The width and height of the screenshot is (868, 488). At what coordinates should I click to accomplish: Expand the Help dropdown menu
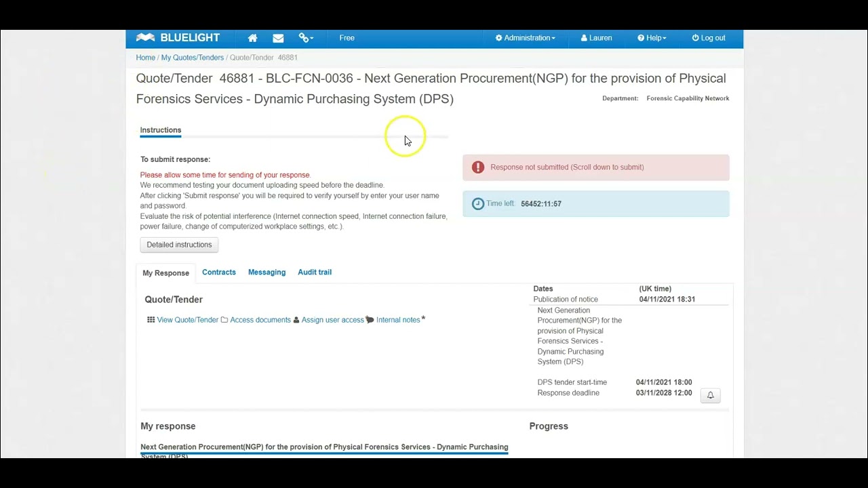tap(652, 38)
